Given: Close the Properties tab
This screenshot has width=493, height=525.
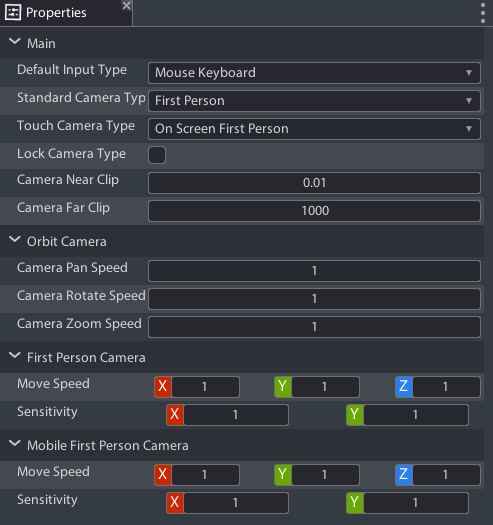Looking at the screenshot, I should click(x=126, y=5).
